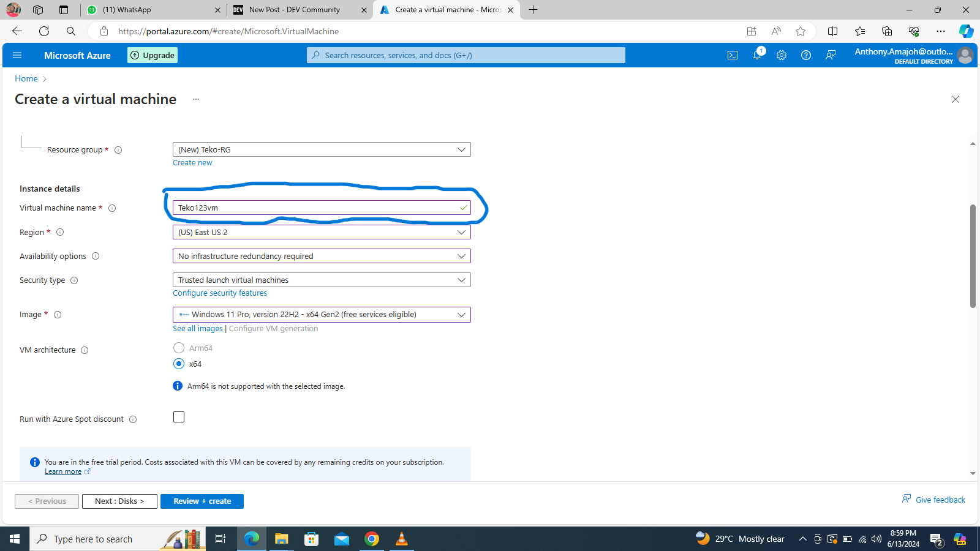Open the Windows Start menu
The width and height of the screenshot is (980, 551).
click(x=15, y=539)
